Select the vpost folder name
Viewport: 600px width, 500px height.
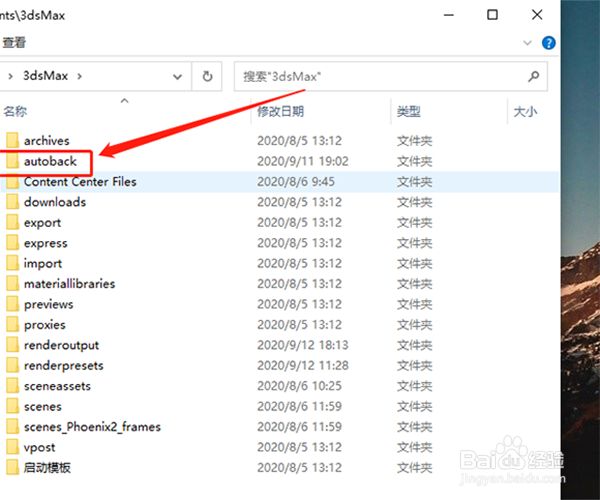click(x=39, y=447)
